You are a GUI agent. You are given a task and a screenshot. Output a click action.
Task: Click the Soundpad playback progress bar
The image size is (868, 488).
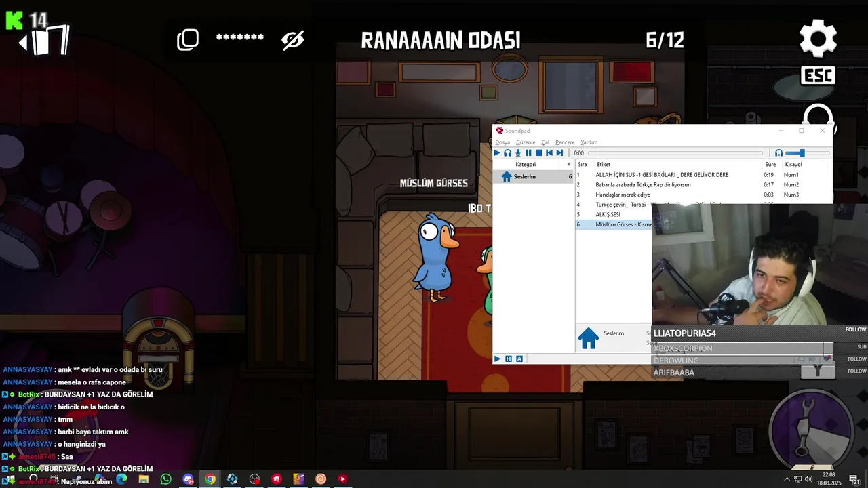675,153
